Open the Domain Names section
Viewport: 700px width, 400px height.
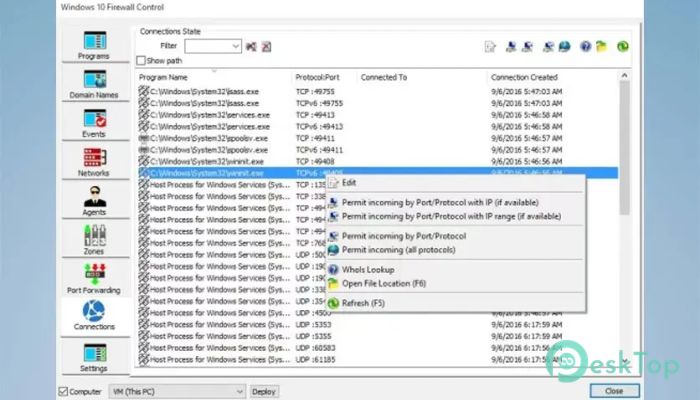pyautogui.click(x=94, y=84)
